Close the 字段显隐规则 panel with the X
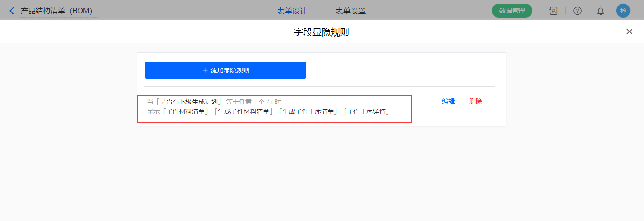The image size is (644, 221). (629, 31)
